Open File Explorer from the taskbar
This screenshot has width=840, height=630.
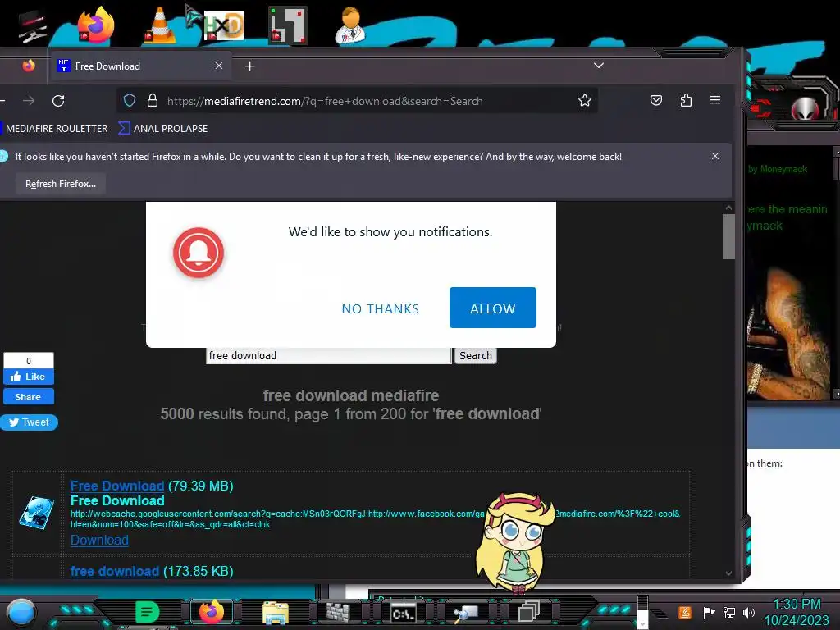pyautogui.click(x=276, y=613)
